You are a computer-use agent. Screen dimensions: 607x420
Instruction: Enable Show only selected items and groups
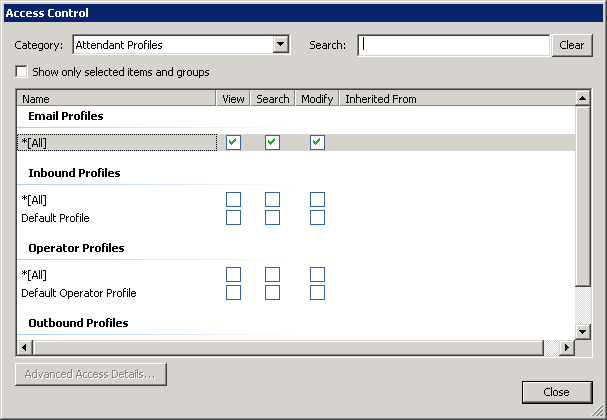(21, 72)
